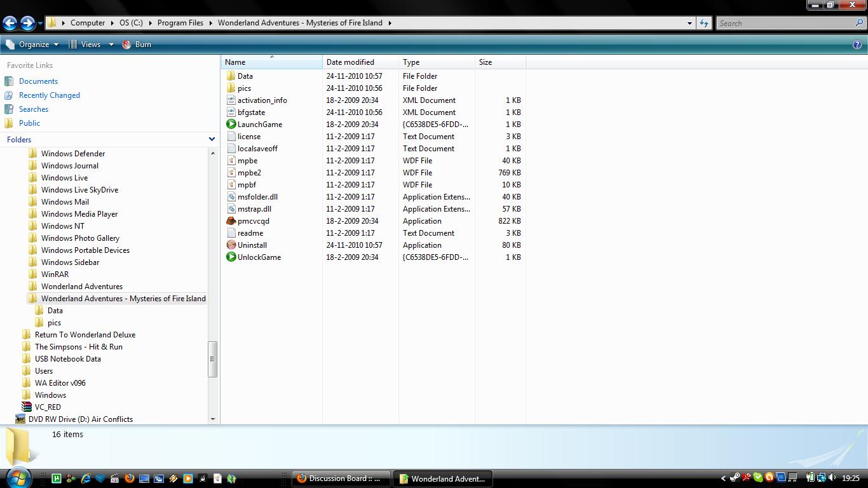Expand the breadcrumb arrow after Computer
Screen dimensions: 868x488
[x=112, y=23]
